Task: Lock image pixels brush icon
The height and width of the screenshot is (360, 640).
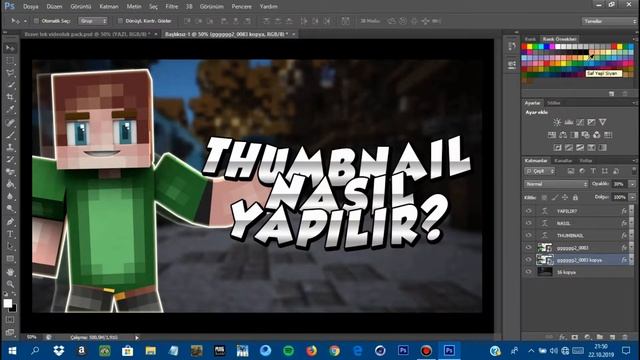Action: (x=555, y=198)
